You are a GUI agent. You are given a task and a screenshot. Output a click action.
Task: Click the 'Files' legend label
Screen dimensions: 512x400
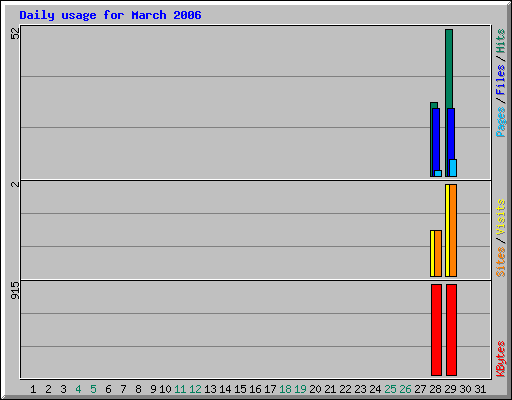(500, 79)
